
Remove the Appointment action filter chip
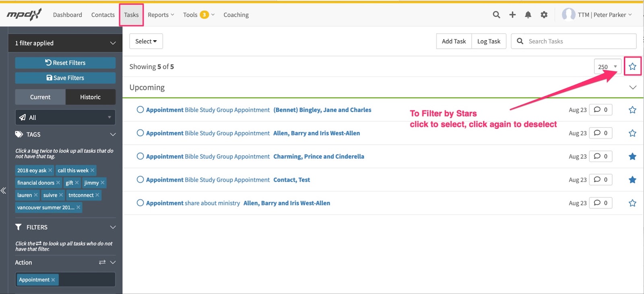click(53, 280)
